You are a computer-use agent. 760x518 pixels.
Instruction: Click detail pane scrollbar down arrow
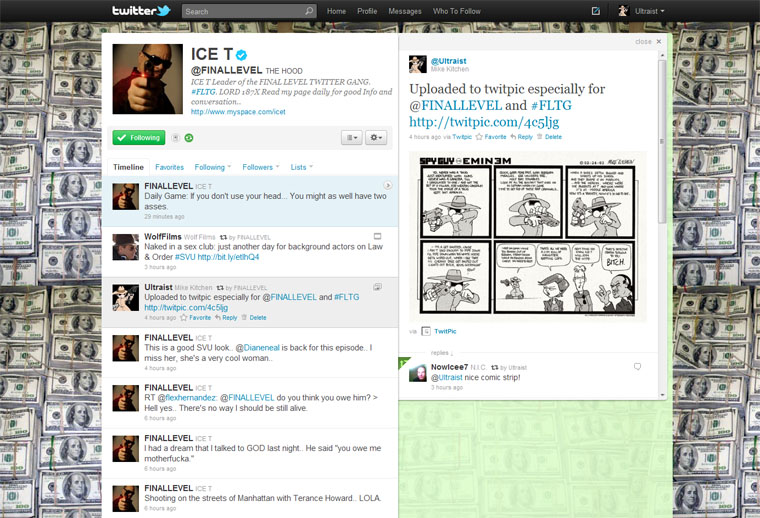pyautogui.click(x=662, y=395)
